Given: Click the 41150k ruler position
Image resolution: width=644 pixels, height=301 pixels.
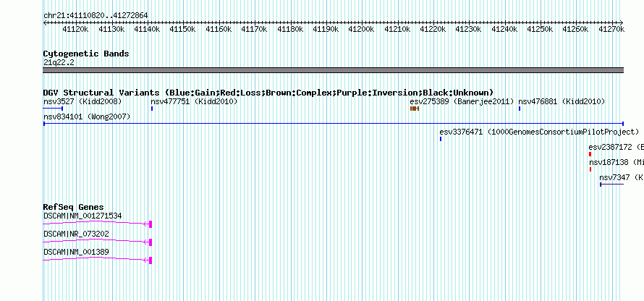Looking at the screenshot, I should pyautogui.click(x=183, y=29).
